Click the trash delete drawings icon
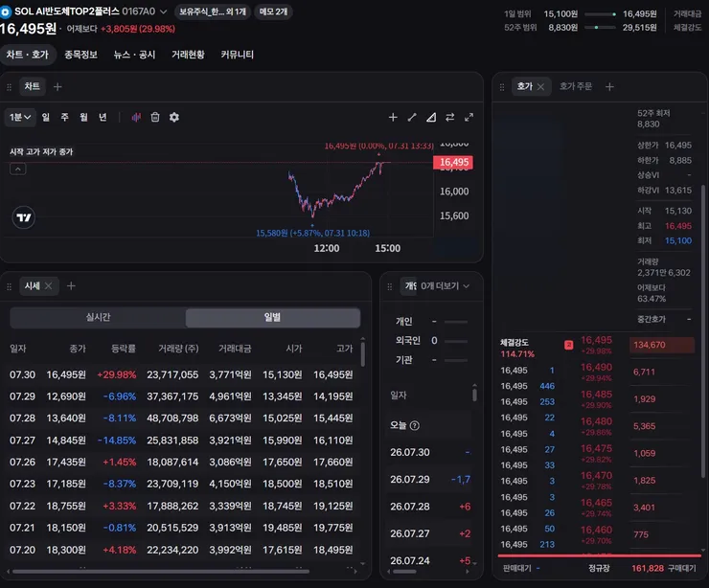The width and height of the screenshot is (709, 588). 155,118
